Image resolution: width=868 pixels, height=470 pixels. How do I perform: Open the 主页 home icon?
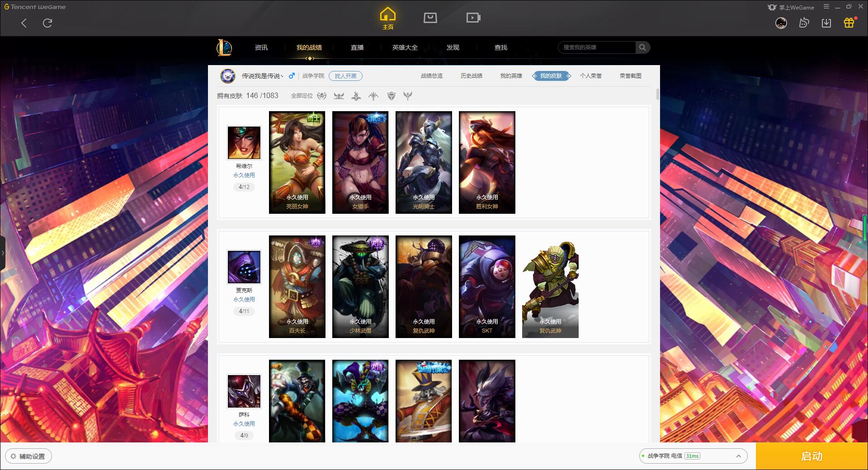[387, 18]
